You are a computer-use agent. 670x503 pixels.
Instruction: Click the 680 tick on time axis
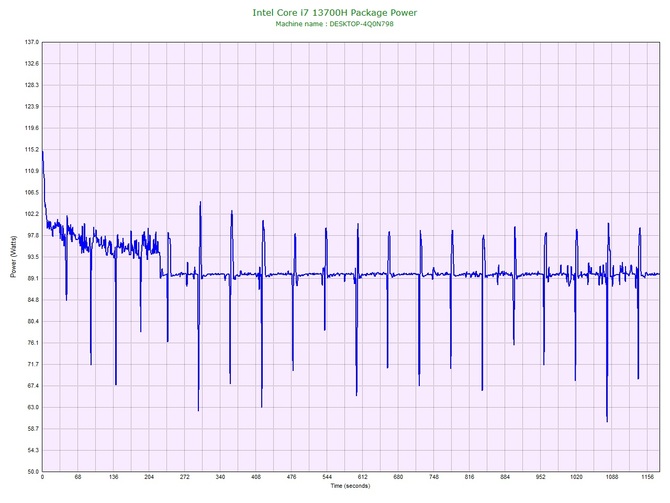[x=398, y=477]
